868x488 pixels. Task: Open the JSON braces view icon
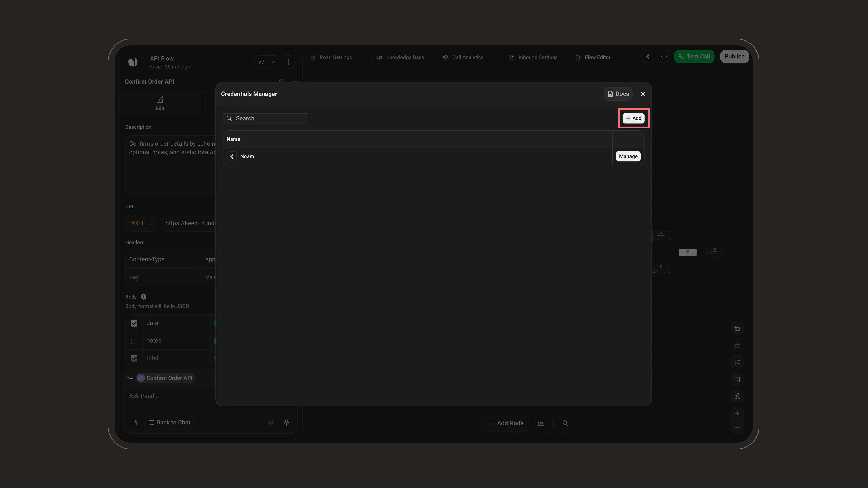click(x=664, y=57)
